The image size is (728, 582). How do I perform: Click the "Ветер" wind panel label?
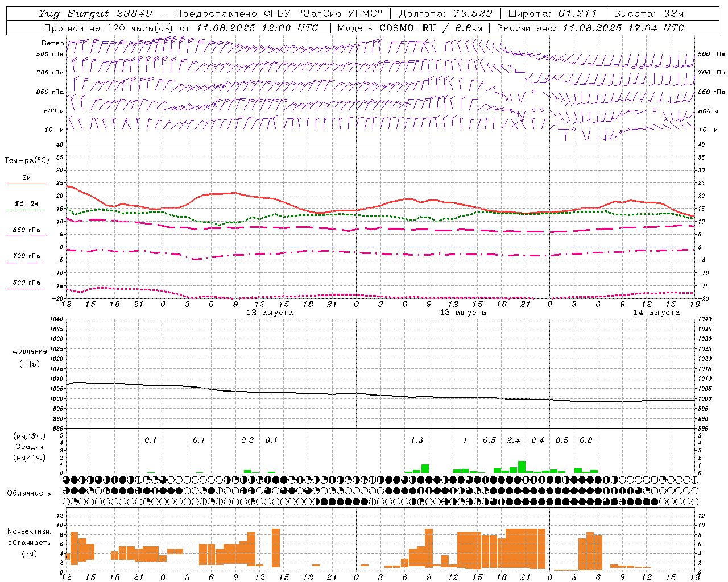52,43
